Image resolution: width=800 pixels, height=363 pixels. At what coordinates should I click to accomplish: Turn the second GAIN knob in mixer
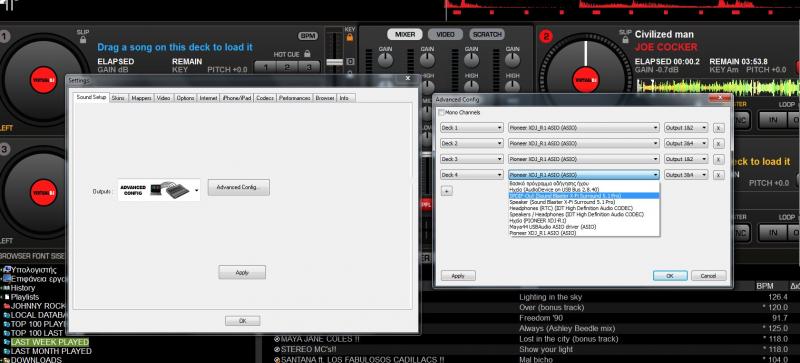[428, 60]
